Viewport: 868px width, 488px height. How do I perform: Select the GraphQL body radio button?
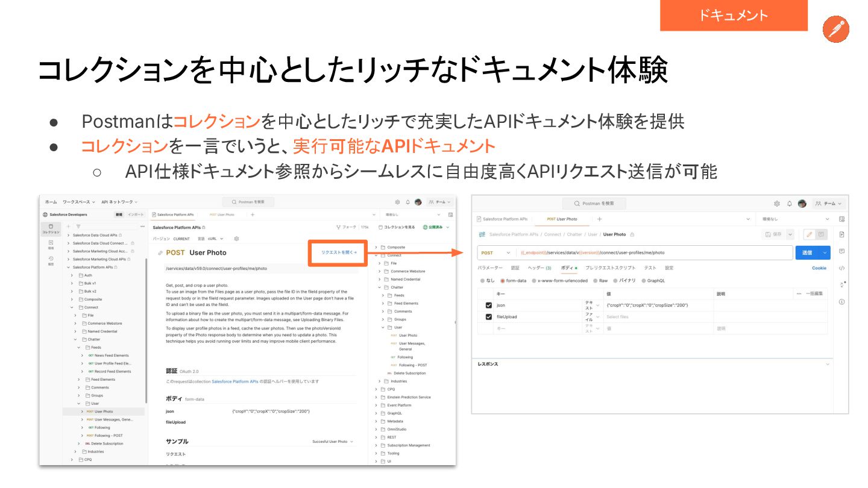tap(644, 281)
